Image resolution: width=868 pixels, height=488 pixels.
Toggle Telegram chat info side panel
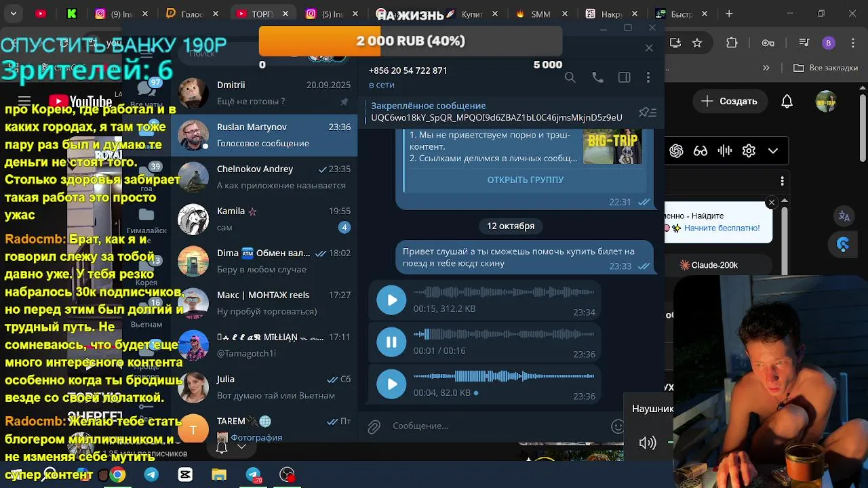[625, 78]
